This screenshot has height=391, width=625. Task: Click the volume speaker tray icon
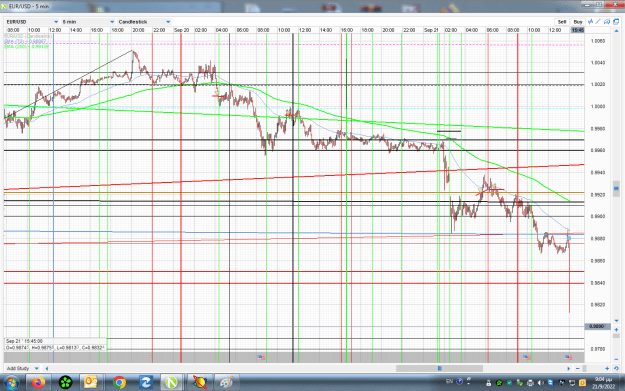541,383
